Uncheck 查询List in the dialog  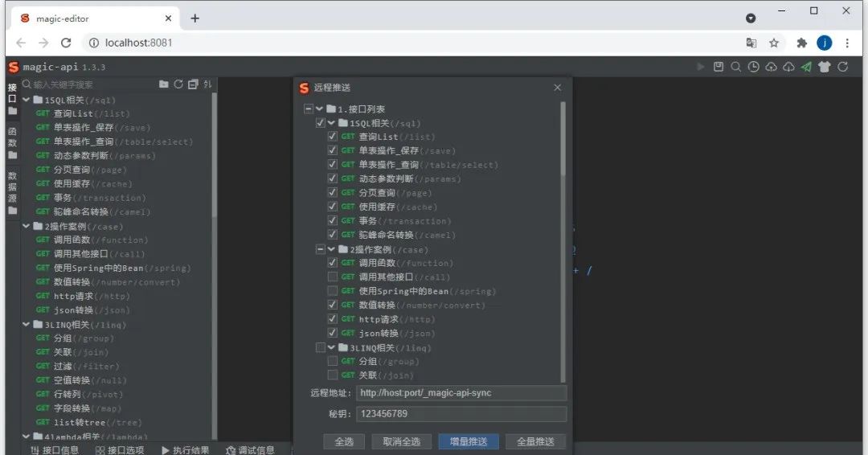click(332, 136)
